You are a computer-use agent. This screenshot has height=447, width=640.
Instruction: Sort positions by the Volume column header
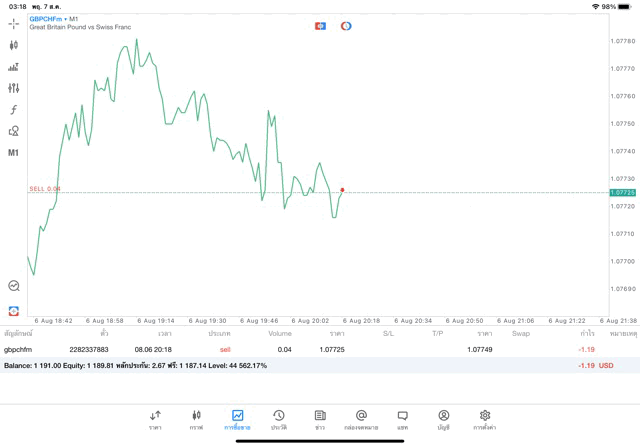[x=280, y=332]
